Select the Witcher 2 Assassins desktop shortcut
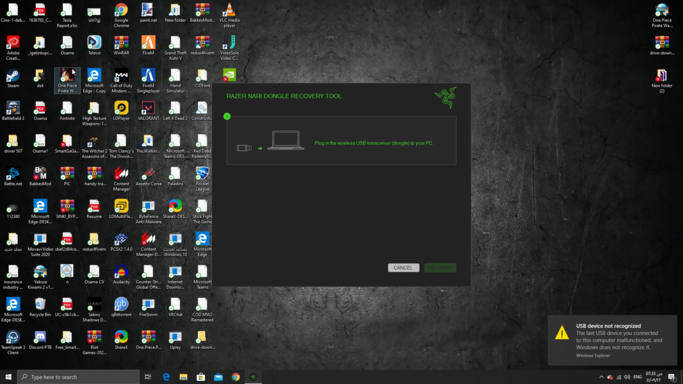Viewport: 683px width, 384px height. tap(94, 146)
